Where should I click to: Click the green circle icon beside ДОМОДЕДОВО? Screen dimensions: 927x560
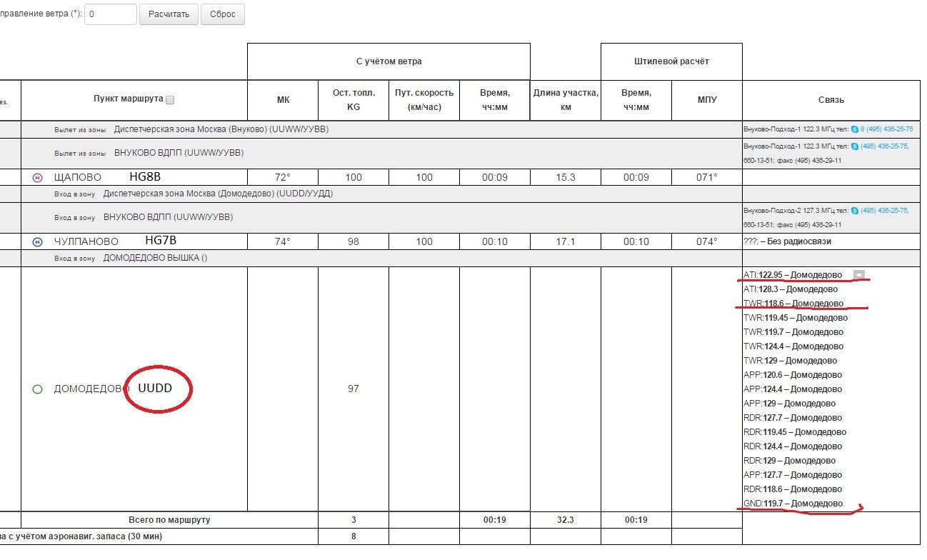[38, 389]
